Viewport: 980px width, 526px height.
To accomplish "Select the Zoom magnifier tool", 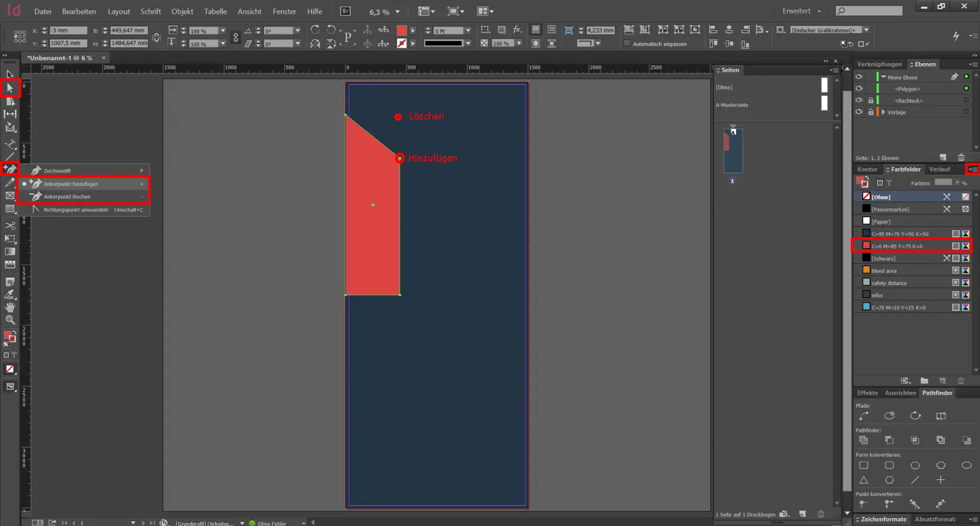I will [x=10, y=320].
